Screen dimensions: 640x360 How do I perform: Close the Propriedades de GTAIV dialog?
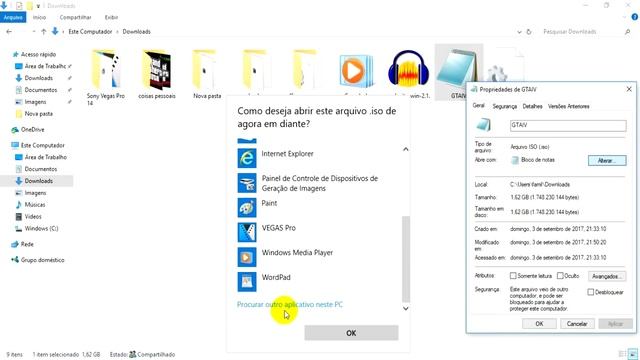[629, 89]
